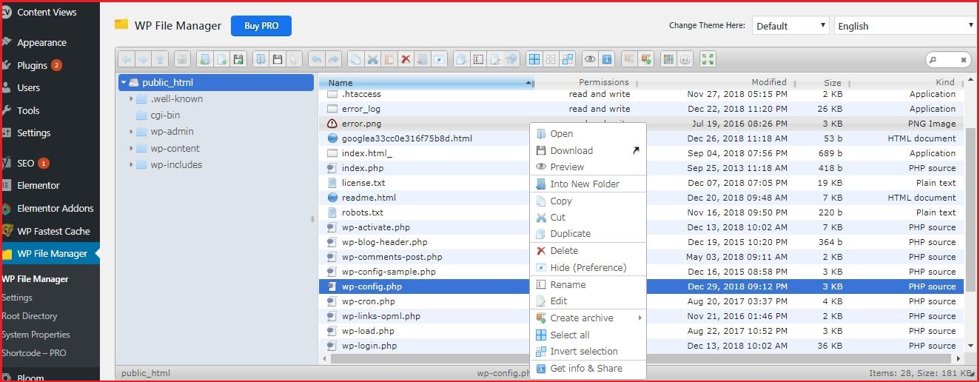Viewport: 980px width, 382px height.
Task: Choose Download in the context menu
Action: coord(588,150)
